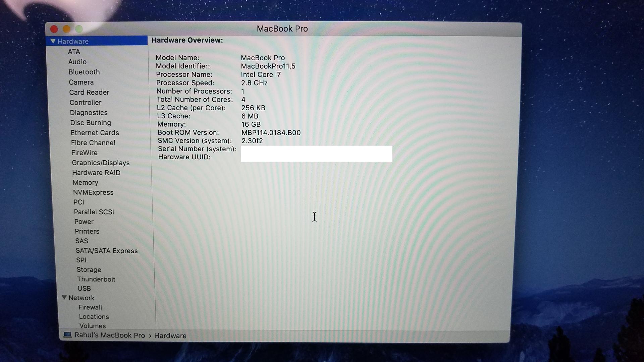Collapse the Network disclosure triangle
644x362 pixels.
[x=64, y=297]
